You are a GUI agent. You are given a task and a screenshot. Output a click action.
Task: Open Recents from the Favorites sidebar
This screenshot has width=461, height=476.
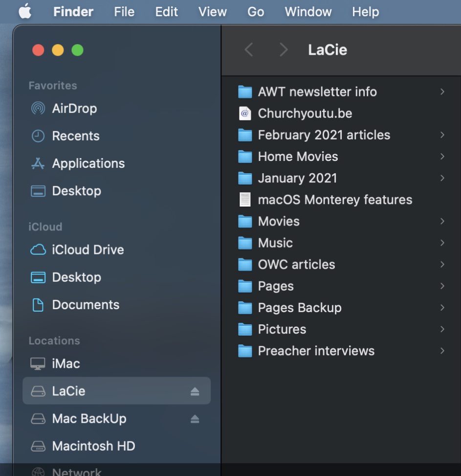pyautogui.click(x=75, y=136)
